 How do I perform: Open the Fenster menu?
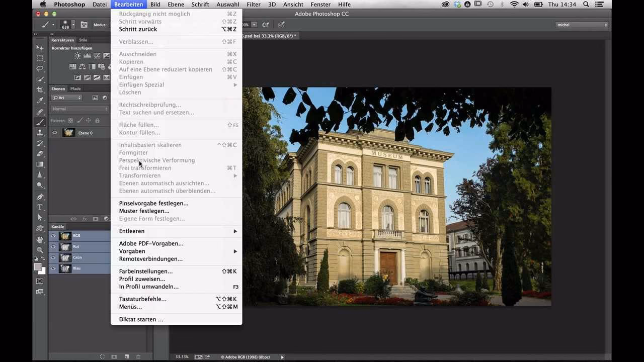[x=320, y=4]
